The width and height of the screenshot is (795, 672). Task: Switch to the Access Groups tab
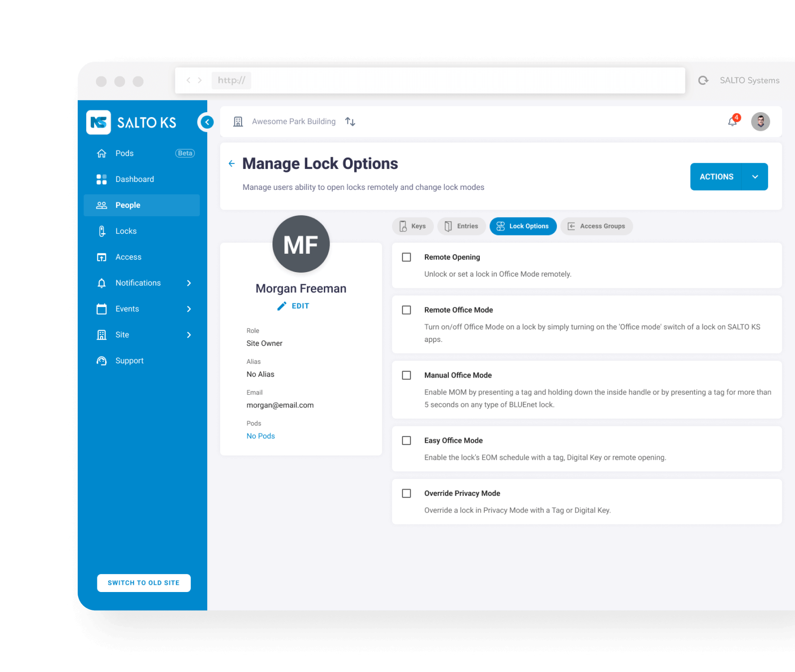point(597,226)
